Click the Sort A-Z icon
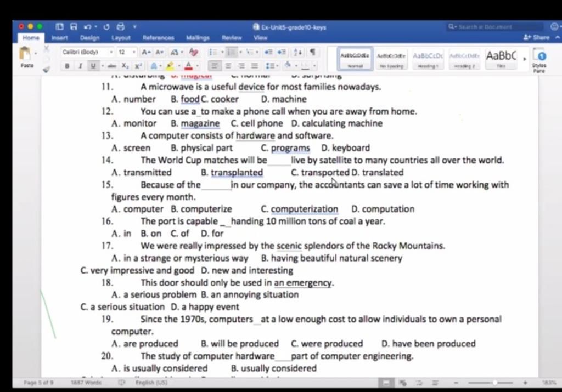Image resolution: width=562 pixels, height=392 pixels. click(298, 52)
